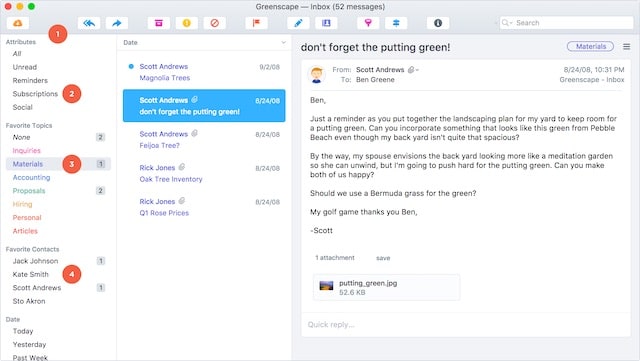Click the sender name Scott Andrews in header

point(380,70)
